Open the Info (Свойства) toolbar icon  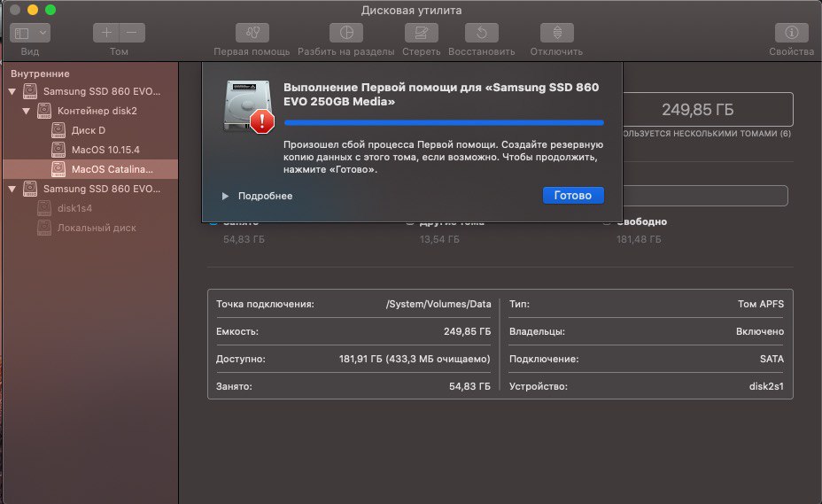tap(791, 33)
